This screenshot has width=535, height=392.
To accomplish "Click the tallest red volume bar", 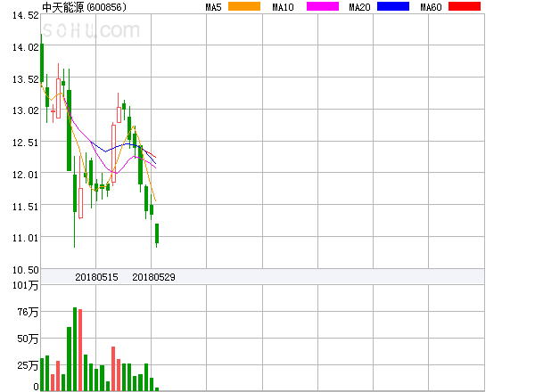I will [80, 350].
